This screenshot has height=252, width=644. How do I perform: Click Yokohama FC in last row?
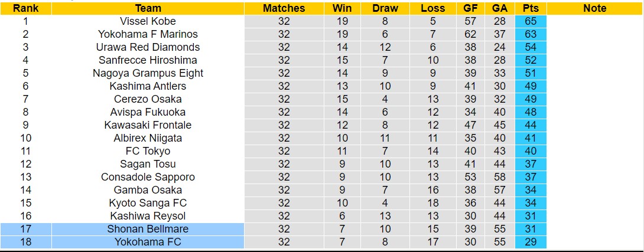point(148,242)
